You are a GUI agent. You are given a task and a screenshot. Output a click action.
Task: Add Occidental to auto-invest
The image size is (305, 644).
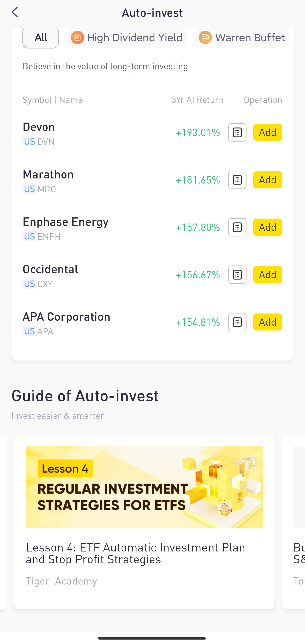267,275
